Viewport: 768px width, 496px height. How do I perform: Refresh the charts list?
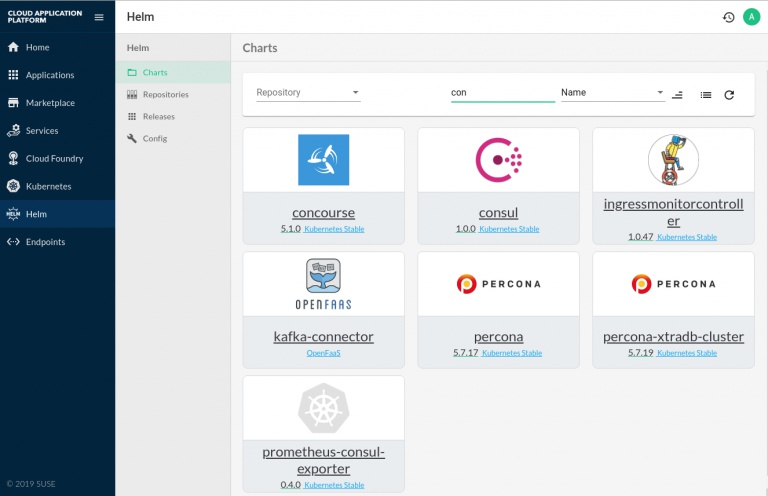(729, 94)
